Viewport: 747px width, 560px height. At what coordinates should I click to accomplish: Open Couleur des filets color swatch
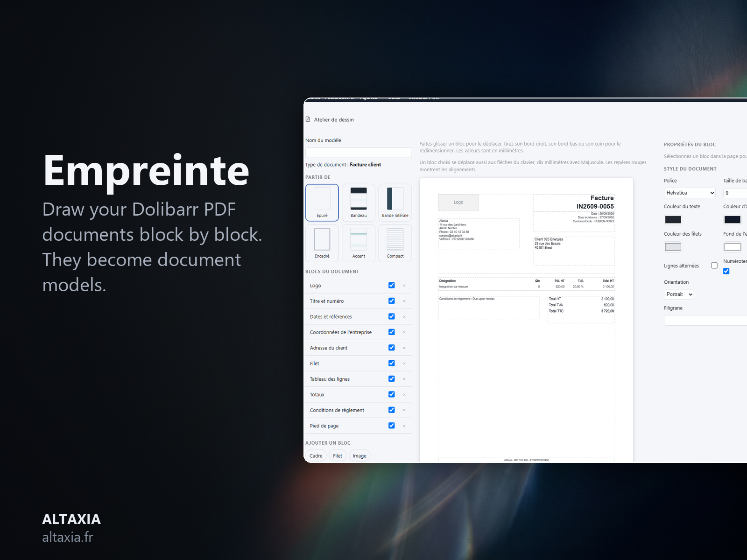click(673, 247)
